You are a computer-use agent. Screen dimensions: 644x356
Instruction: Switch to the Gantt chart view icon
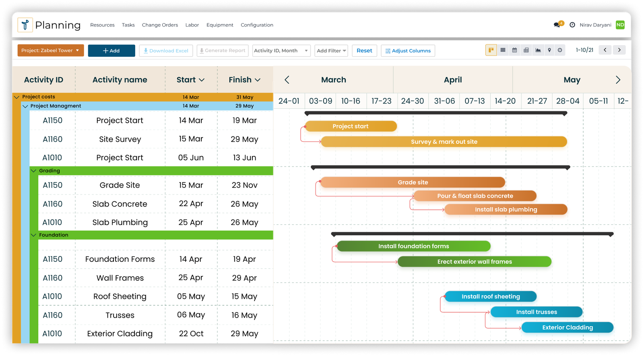point(491,50)
